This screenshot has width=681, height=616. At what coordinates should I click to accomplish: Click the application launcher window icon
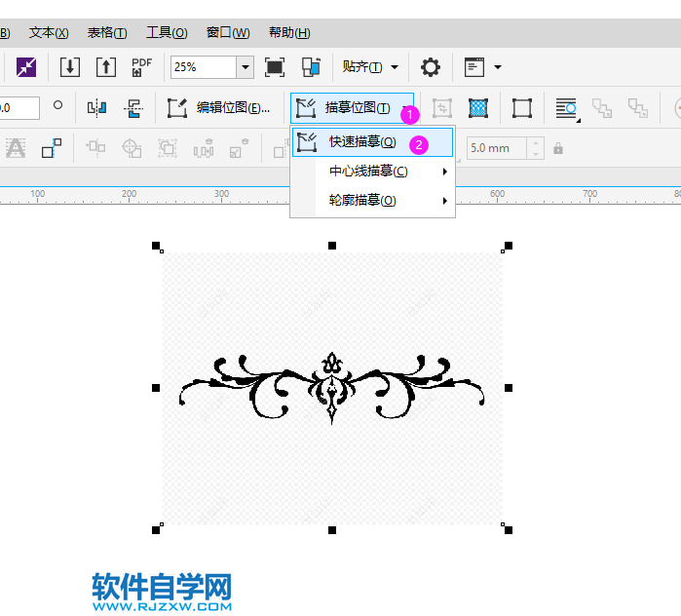tap(474, 67)
